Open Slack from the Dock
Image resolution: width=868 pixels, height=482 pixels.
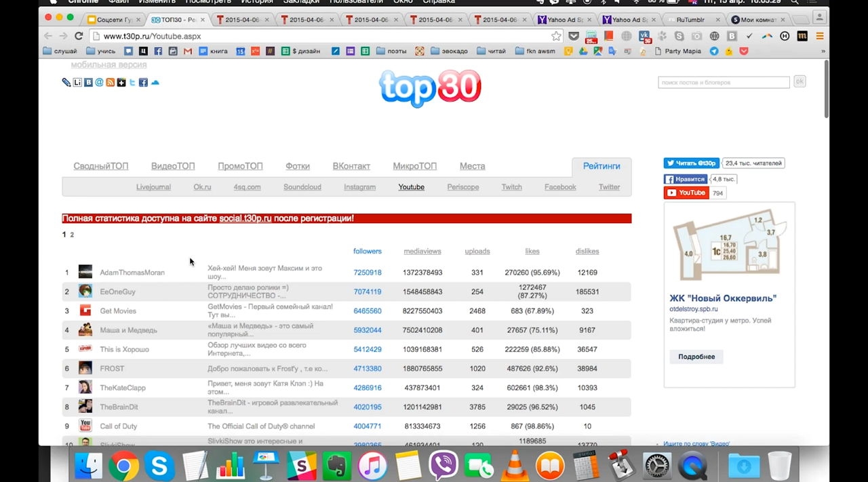pos(301,466)
